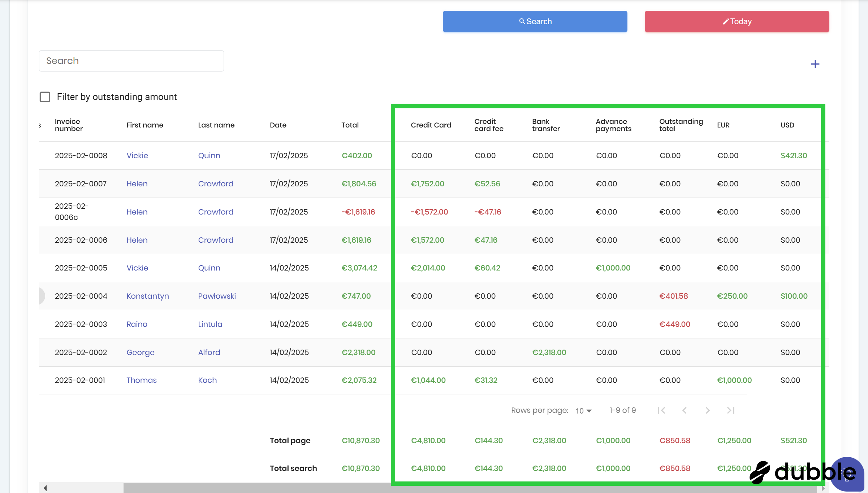Jump to last page icon
This screenshot has width=868, height=493.
coord(731,410)
